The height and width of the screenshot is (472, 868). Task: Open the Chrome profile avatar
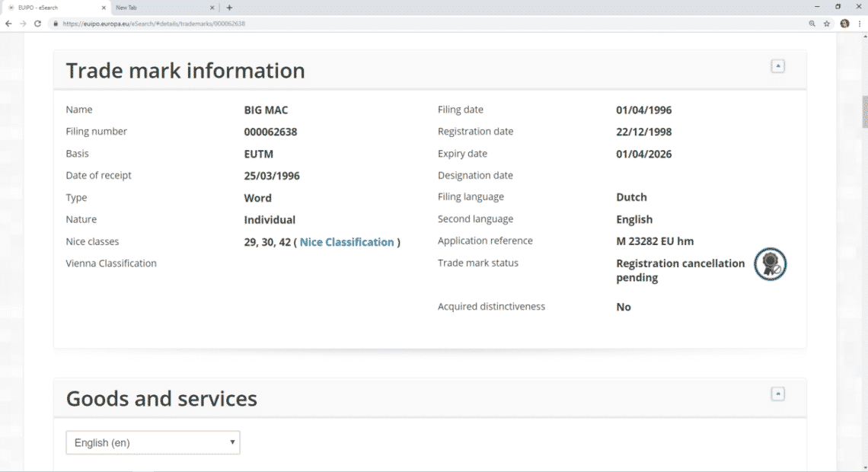tap(844, 24)
